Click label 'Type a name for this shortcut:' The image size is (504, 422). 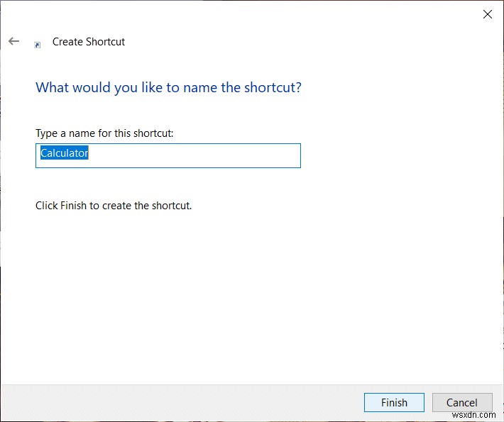pos(104,133)
